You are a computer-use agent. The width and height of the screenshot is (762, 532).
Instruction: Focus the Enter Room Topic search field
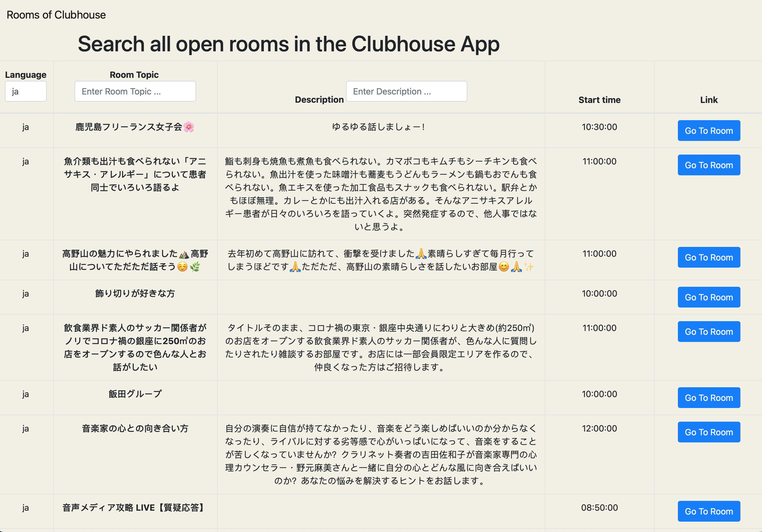tap(135, 91)
